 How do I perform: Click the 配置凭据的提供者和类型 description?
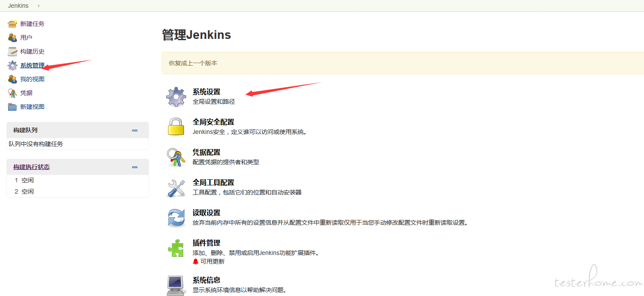coord(226,162)
